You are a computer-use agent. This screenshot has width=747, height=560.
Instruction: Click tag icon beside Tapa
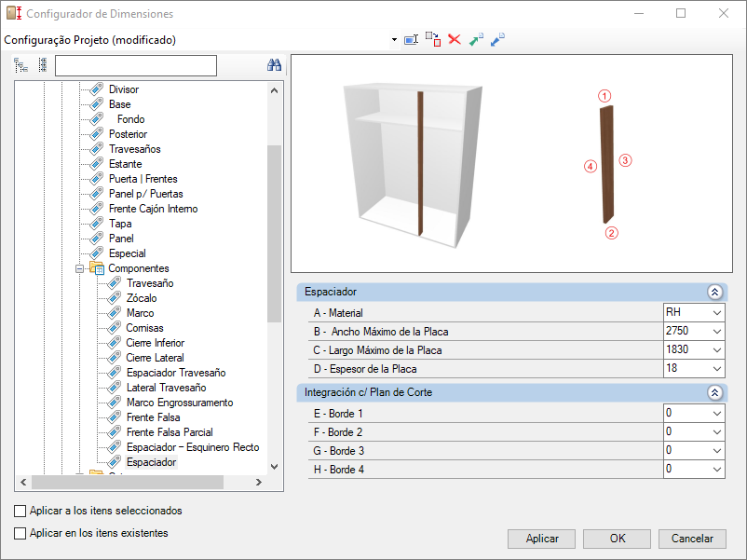[97, 224]
